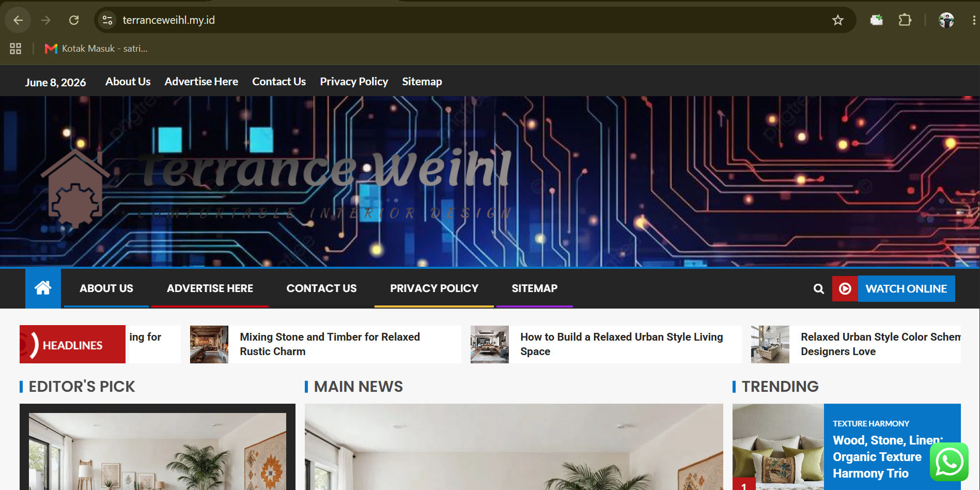Select CONTACT US in main navigation
The height and width of the screenshot is (490, 980).
click(321, 288)
